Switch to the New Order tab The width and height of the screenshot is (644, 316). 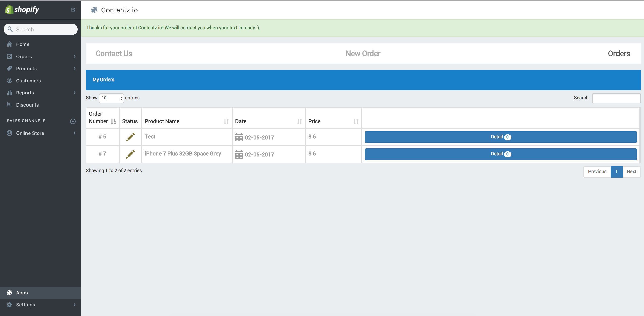363,54
